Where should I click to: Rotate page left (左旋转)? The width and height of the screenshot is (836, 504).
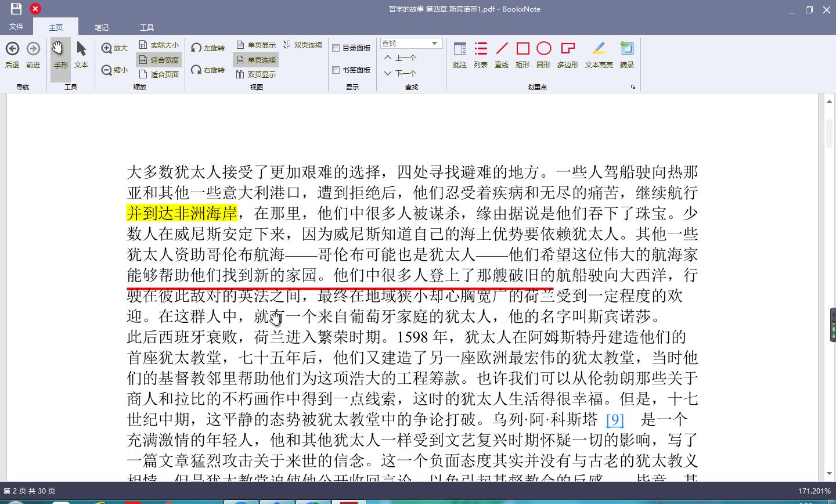coord(197,48)
